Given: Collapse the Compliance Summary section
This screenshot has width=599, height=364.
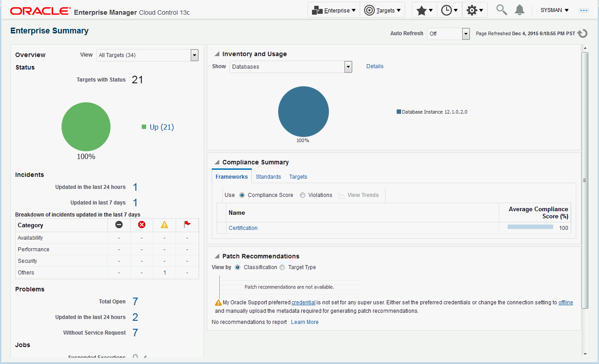Looking at the screenshot, I should coord(217,162).
